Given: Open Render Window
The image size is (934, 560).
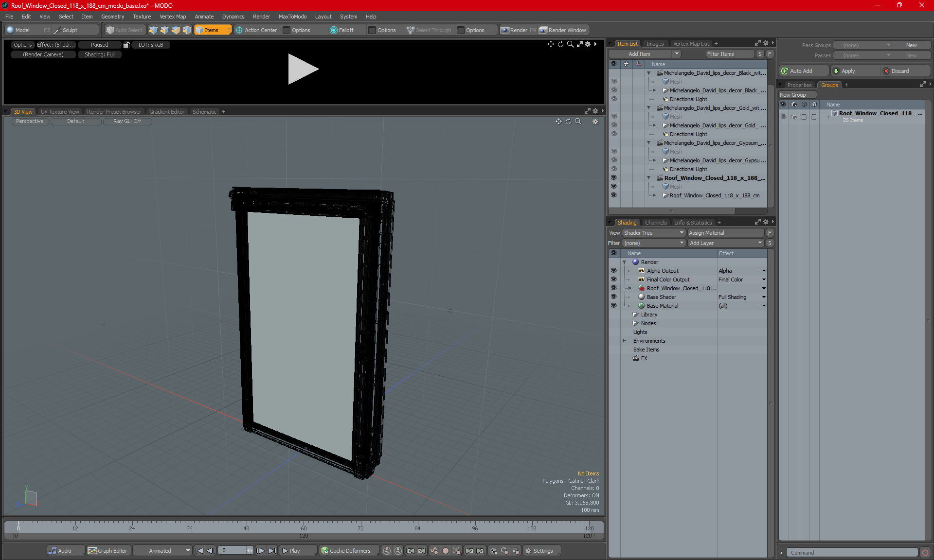Looking at the screenshot, I should pyautogui.click(x=563, y=30).
